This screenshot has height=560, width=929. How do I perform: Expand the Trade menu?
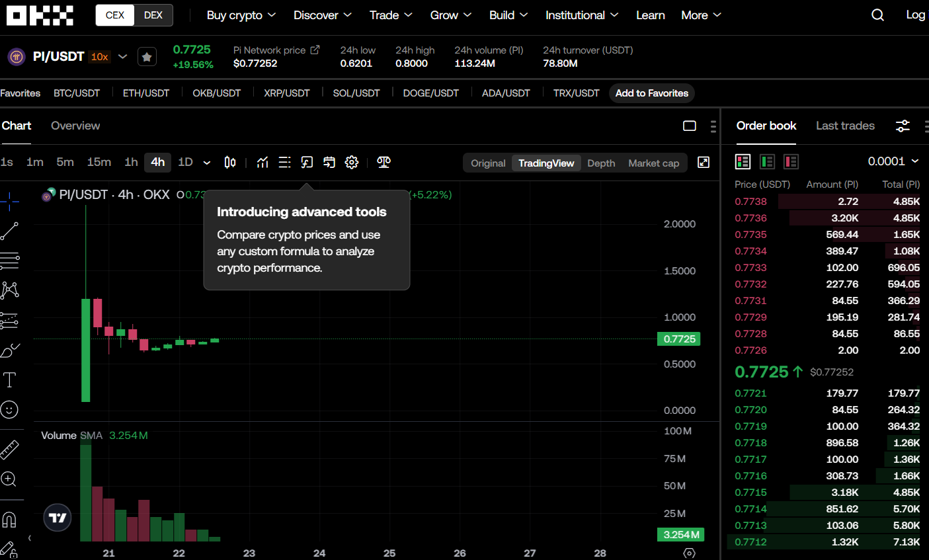pos(391,15)
